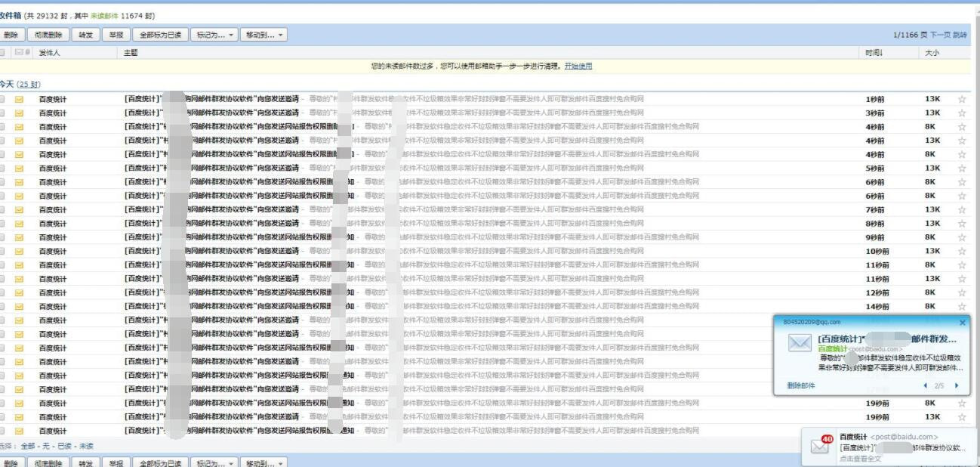Open the 标记为... dropdown in the bottom toolbar
Viewport: 980px width, 467px height.
(214, 463)
